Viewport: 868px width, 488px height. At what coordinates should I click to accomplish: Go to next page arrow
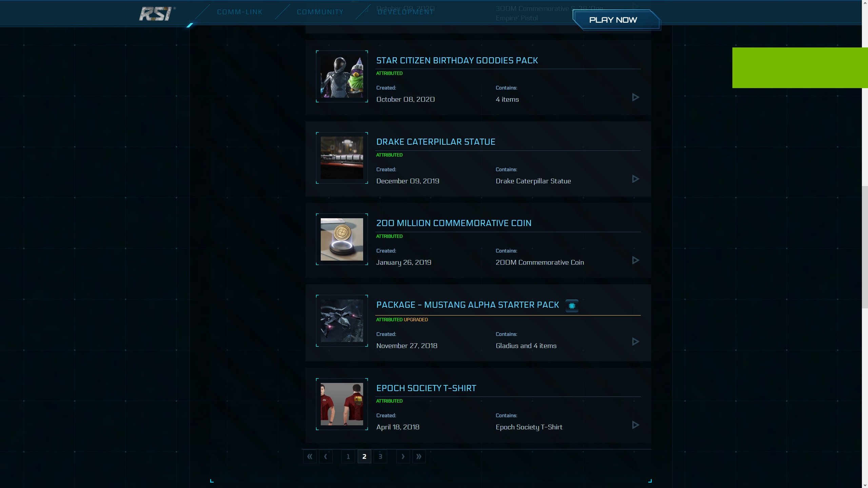tap(403, 456)
